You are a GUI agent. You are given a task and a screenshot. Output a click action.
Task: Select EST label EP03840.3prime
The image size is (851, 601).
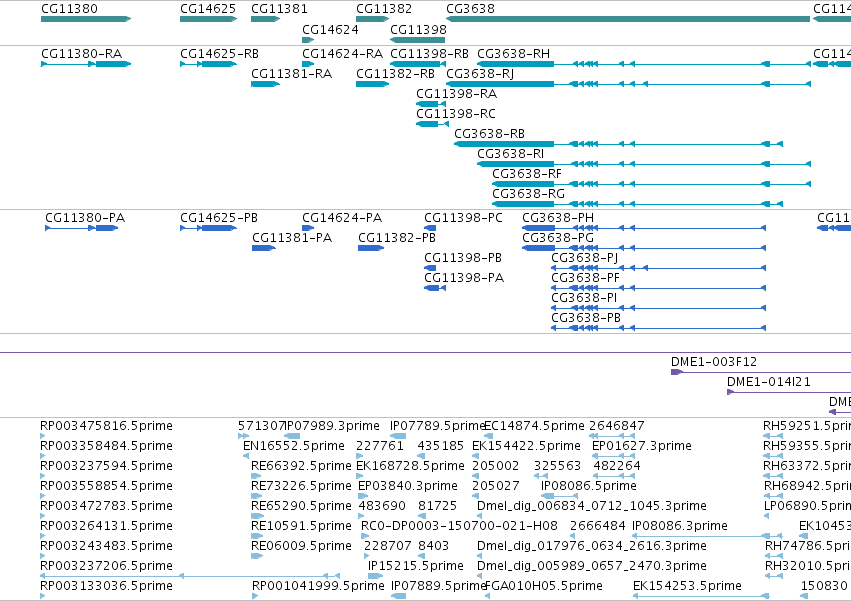tap(408, 486)
